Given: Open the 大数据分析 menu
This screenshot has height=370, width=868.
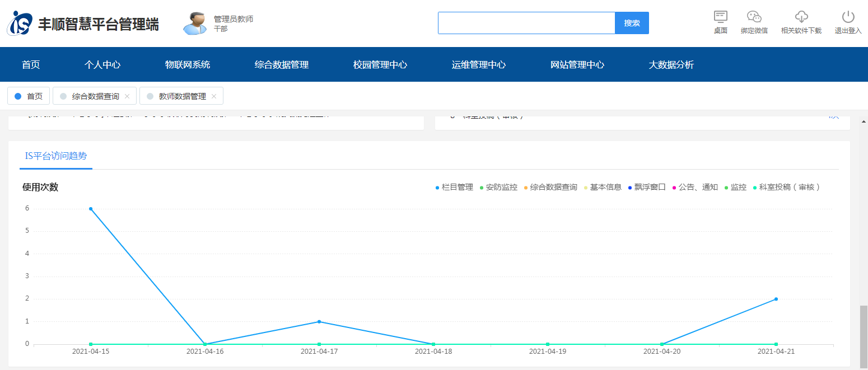Looking at the screenshot, I should tap(671, 64).
